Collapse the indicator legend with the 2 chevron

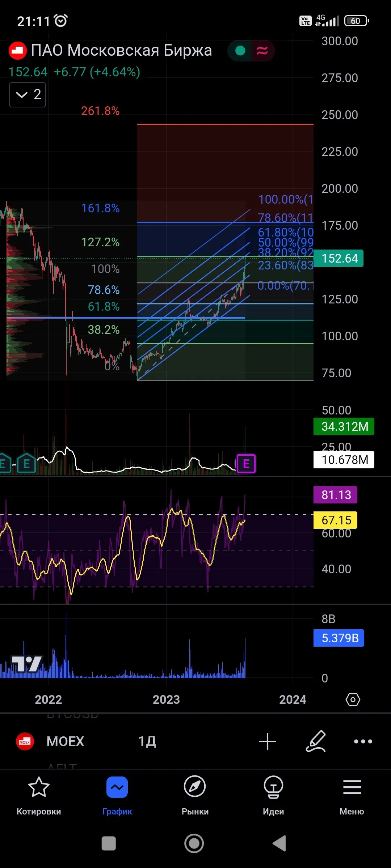28,95
